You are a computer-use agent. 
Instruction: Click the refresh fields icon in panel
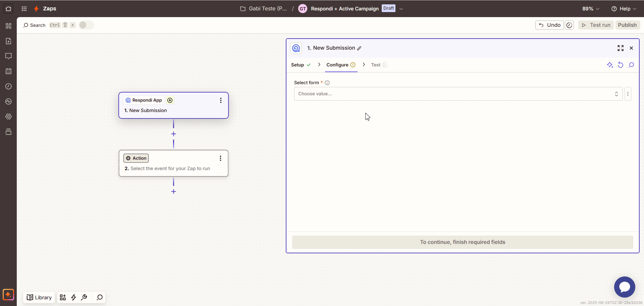point(621,65)
